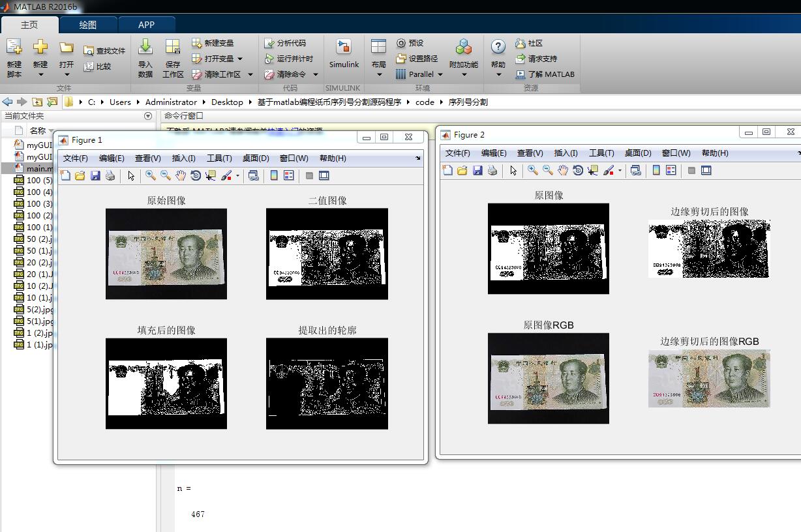Open 文件(F) menu in Figure 1

[76, 158]
